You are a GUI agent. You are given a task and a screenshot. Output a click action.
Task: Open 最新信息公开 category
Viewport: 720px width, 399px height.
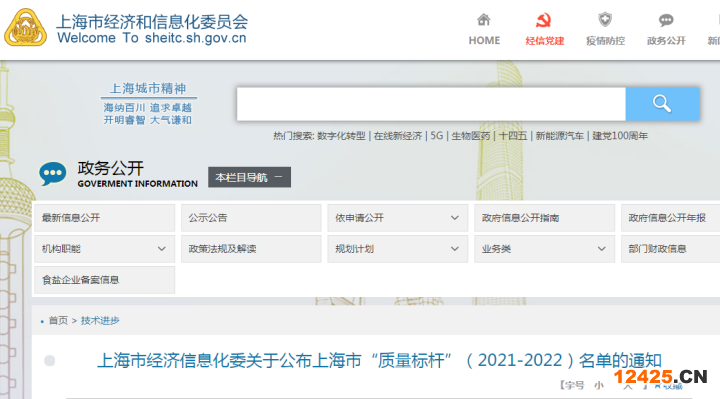click(104, 218)
